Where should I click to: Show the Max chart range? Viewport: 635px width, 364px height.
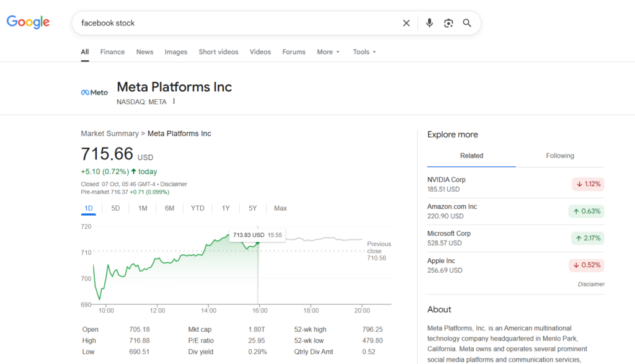280,208
